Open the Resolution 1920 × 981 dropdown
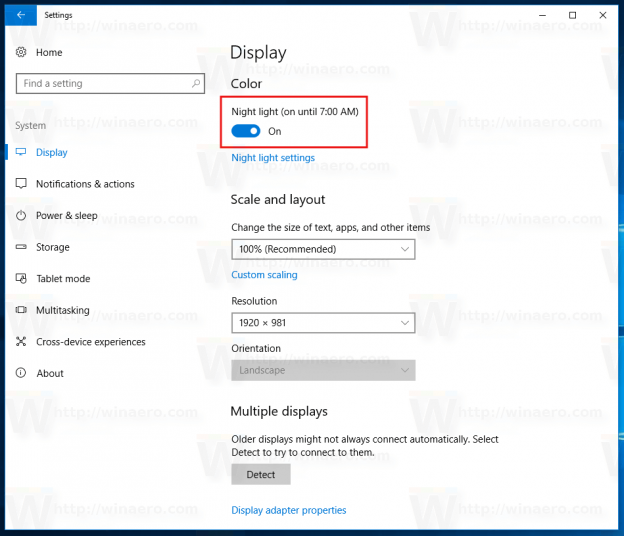624x536 pixels. [323, 323]
